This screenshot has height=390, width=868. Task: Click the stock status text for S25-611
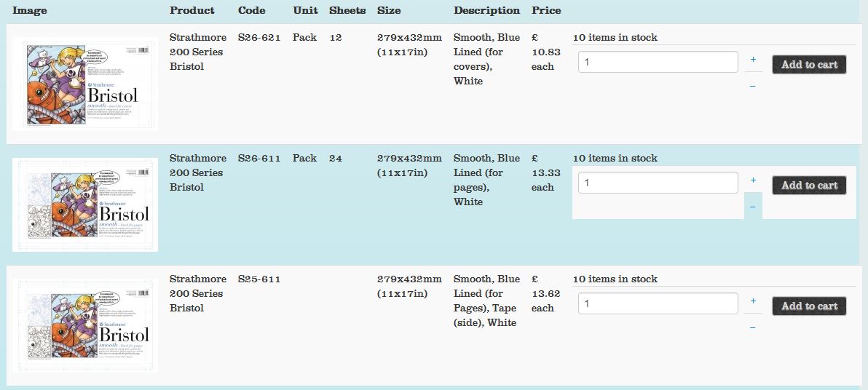point(615,279)
